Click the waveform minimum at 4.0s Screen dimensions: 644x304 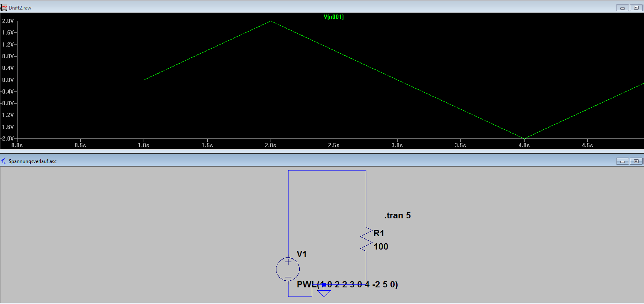pos(524,138)
